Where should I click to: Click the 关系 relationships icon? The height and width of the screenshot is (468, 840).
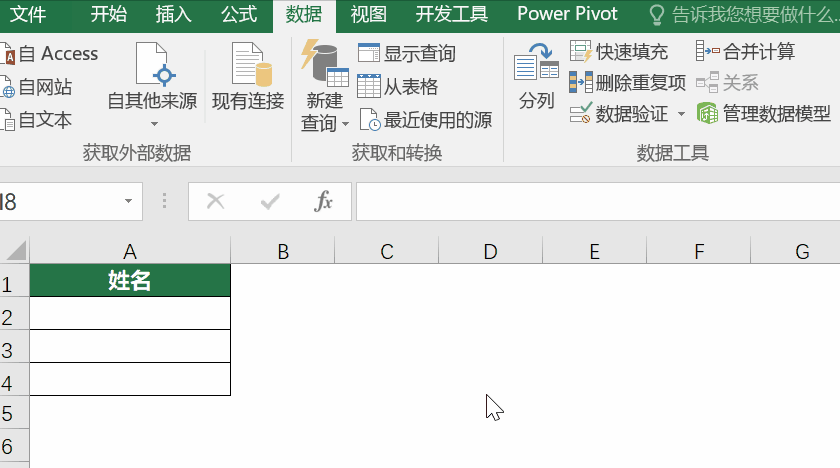[x=707, y=82]
